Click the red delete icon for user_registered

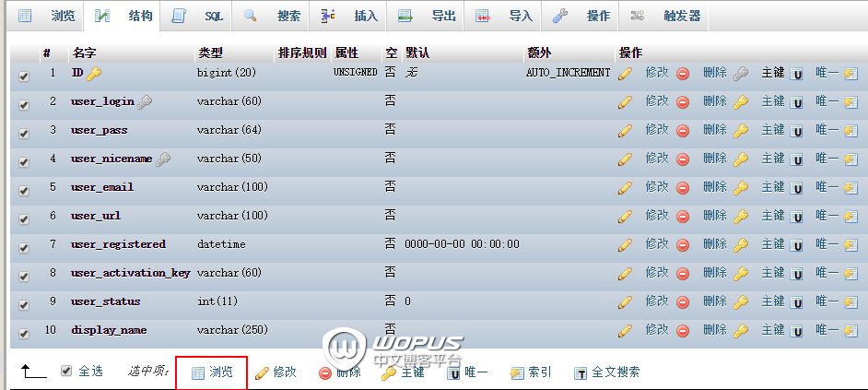[x=683, y=245]
